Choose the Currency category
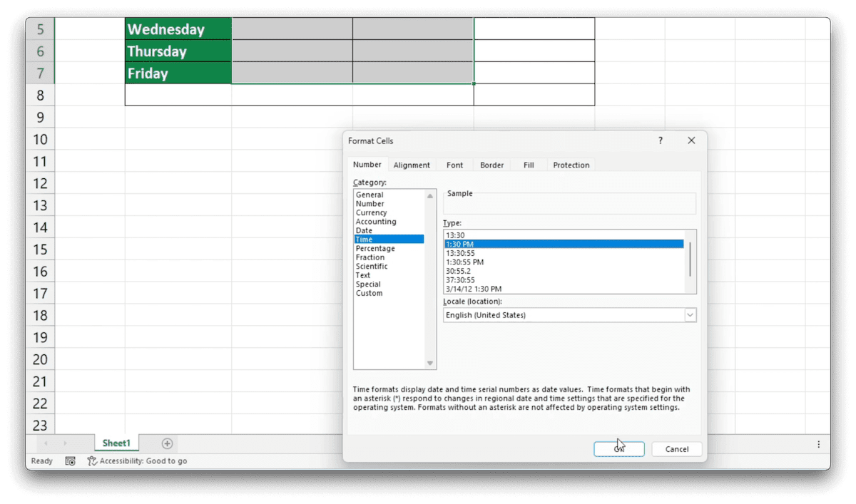 (x=389, y=212)
